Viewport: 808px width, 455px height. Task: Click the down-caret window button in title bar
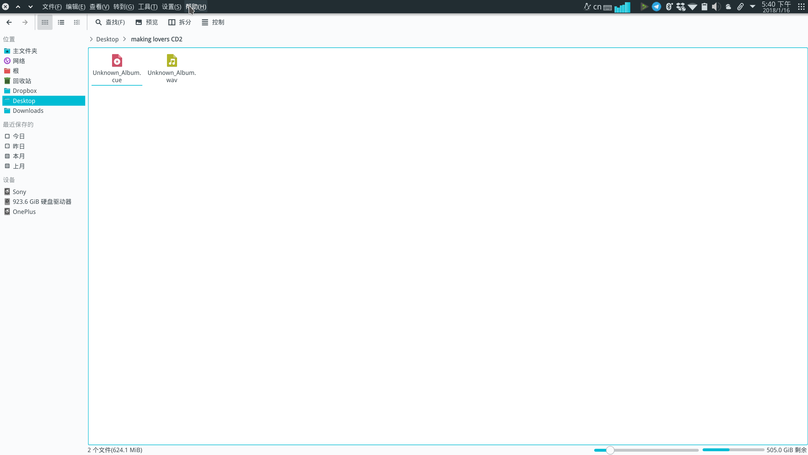(x=30, y=7)
